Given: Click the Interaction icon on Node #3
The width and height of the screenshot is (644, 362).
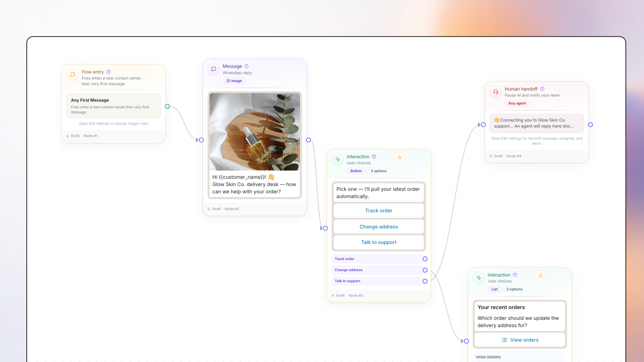Looking at the screenshot, I should [x=337, y=159].
